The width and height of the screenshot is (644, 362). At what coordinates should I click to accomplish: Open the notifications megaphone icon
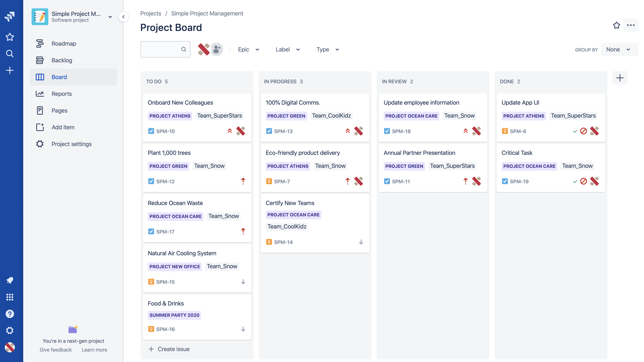click(x=9, y=280)
